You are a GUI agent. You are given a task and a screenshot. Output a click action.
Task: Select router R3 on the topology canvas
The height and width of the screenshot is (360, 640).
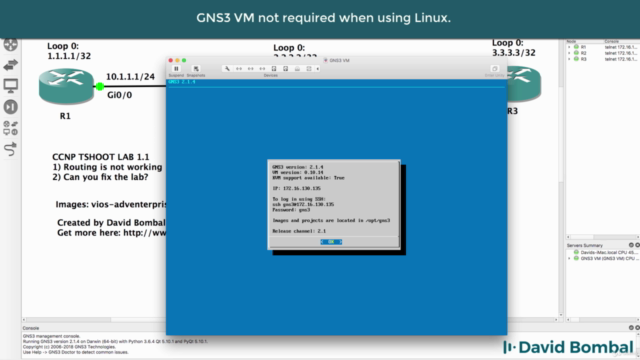click(x=524, y=85)
